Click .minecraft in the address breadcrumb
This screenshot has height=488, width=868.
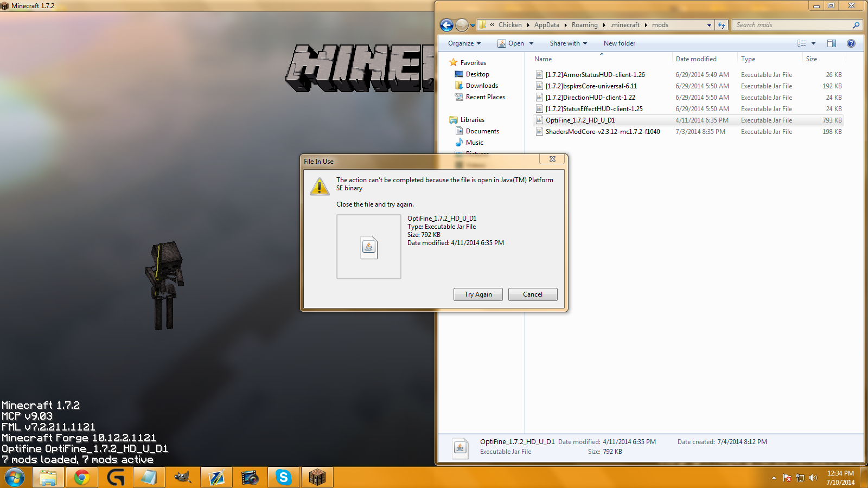[x=625, y=25]
